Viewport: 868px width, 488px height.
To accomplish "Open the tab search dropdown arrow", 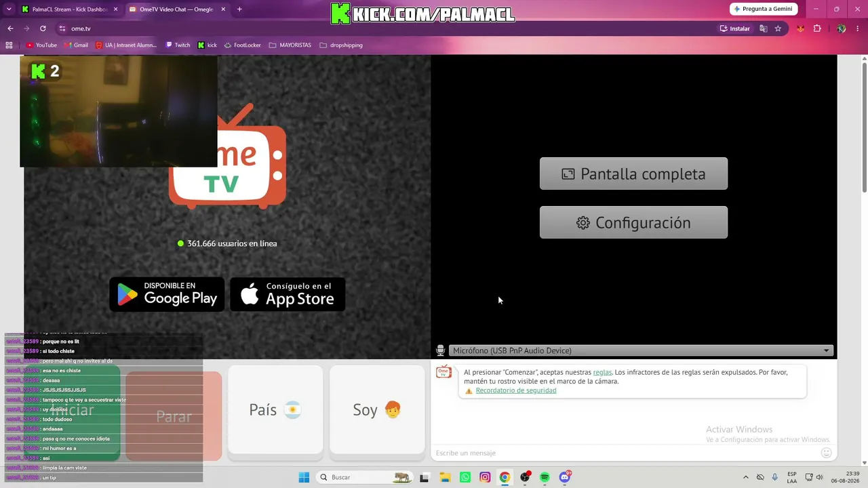I will (9, 9).
